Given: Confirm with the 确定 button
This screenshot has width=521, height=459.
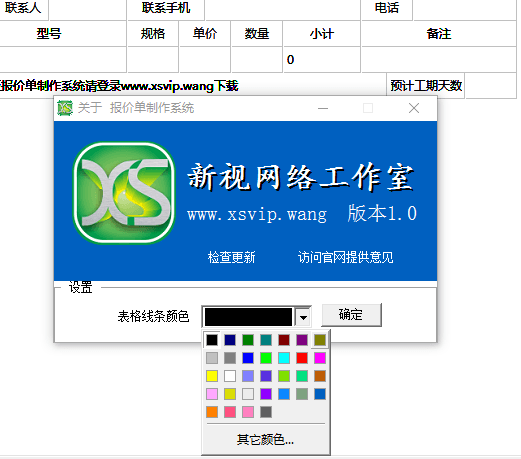Looking at the screenshot, I should 351,315.
